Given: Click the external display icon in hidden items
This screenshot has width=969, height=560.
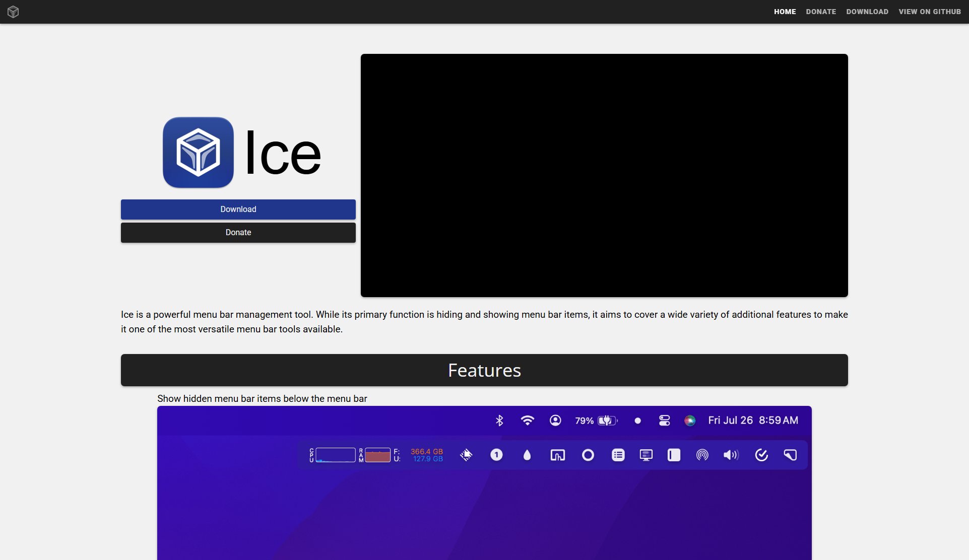Looking at the screenshot, I should pyautogui.click(x=646, y=455).
